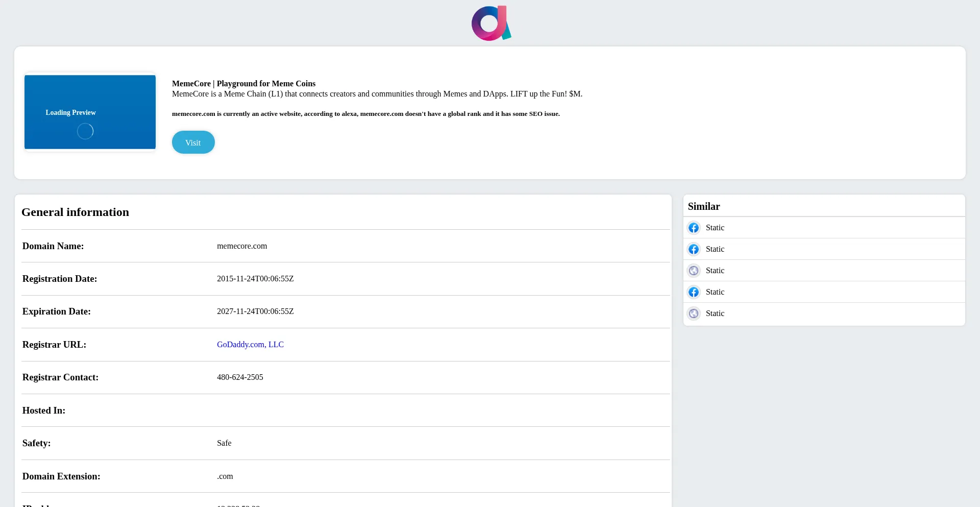Click the 'Domain Name:' label
Image resolution: width=980 pixels, height=507 pixels.
coord(53,246)
